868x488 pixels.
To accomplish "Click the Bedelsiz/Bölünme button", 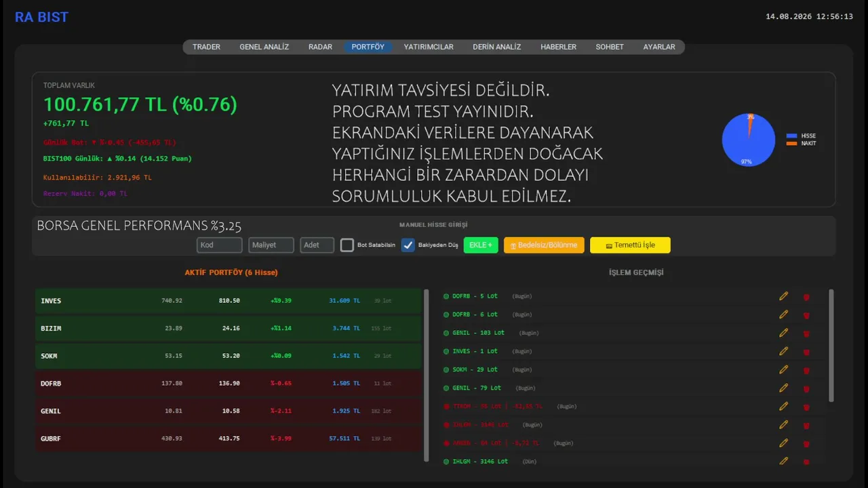I will [x=544, y=245].
